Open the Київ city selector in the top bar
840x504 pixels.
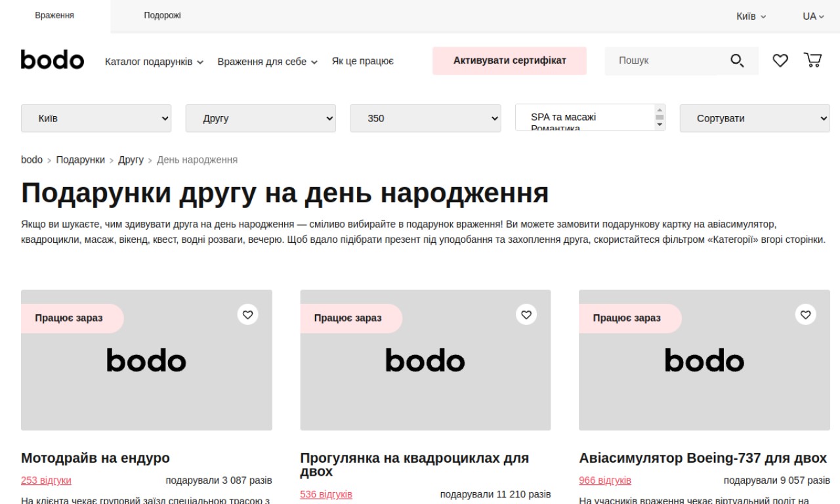tap(751, 16)
